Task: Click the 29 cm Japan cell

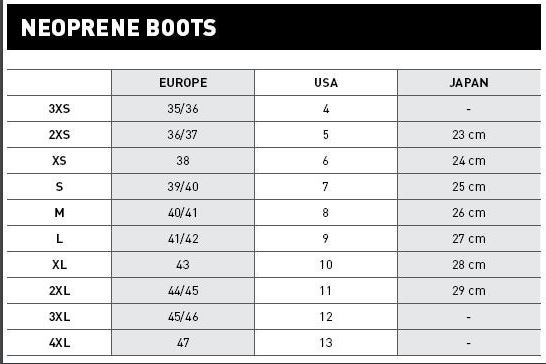Action: (x=469, y=291)
